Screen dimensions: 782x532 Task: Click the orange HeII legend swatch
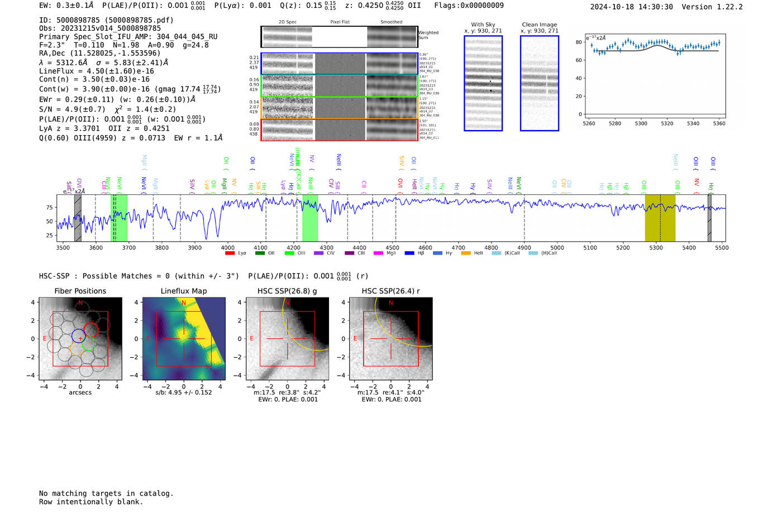[x=466, y=253]
